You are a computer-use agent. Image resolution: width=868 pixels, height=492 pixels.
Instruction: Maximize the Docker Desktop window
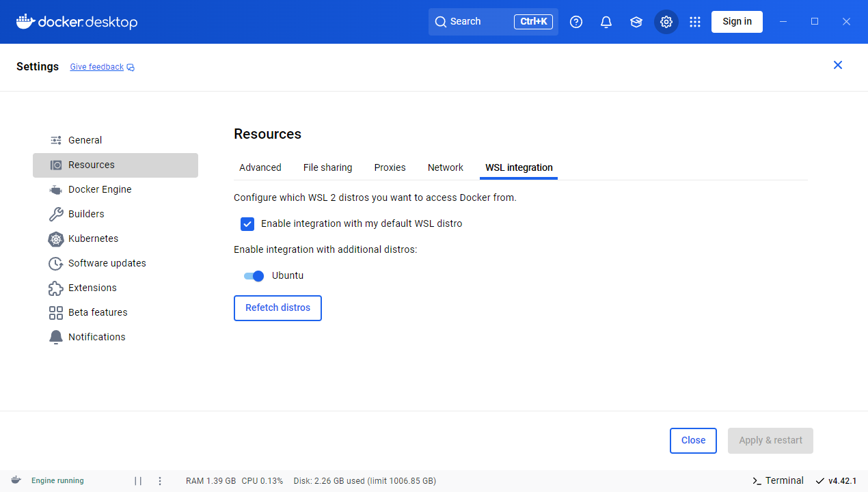point(815,22)
